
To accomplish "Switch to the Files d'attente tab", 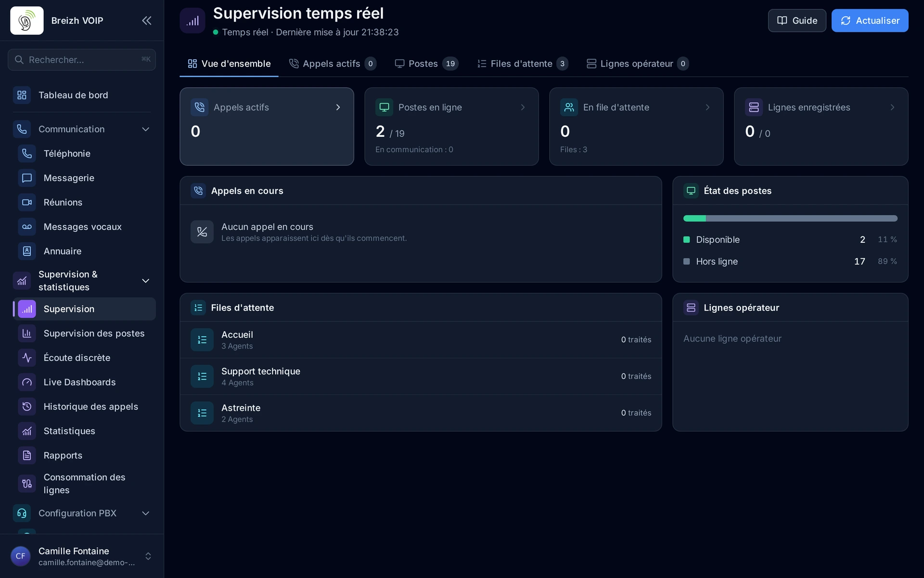I will pos(522,64).
